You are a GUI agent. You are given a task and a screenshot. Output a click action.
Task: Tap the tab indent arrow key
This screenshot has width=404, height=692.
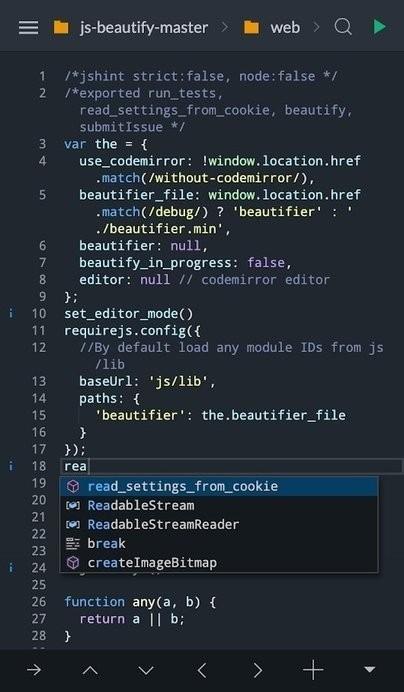click(x=34, y=670)
